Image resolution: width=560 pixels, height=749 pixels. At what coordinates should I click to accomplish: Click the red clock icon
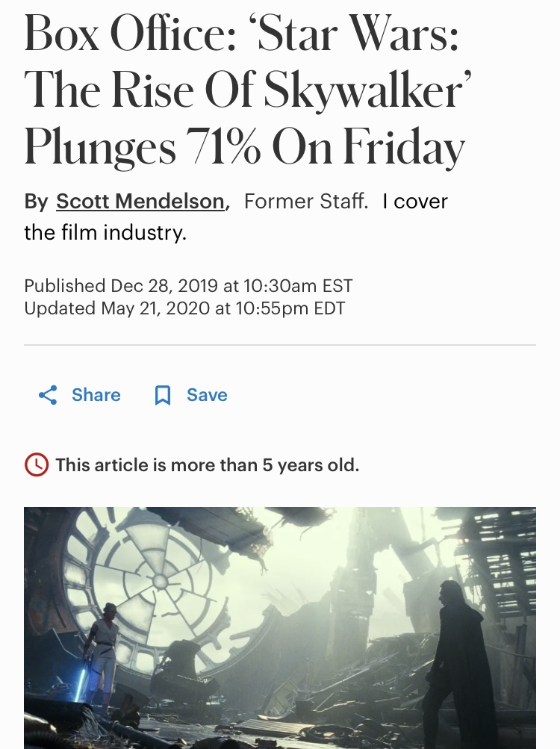[37, 465]
